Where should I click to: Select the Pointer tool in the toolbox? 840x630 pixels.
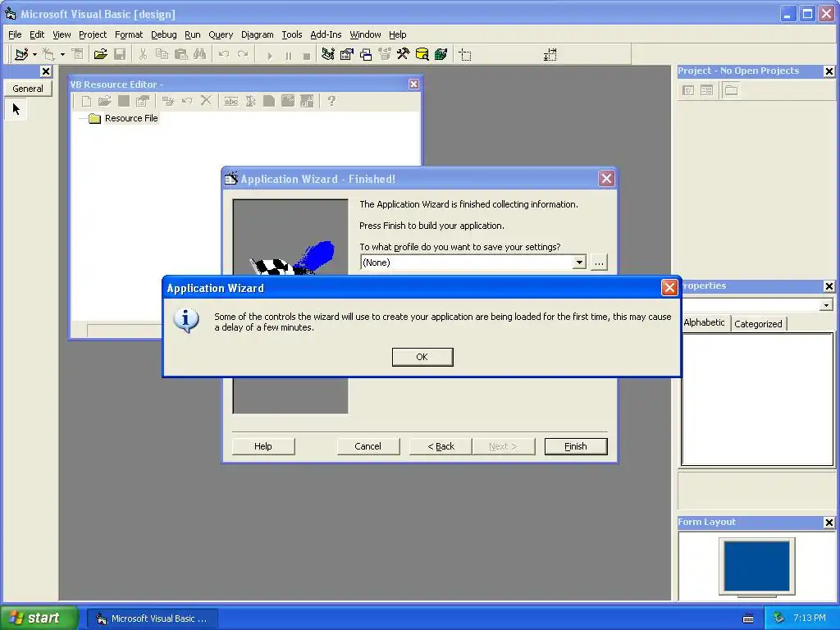click(x=16, y=110)
